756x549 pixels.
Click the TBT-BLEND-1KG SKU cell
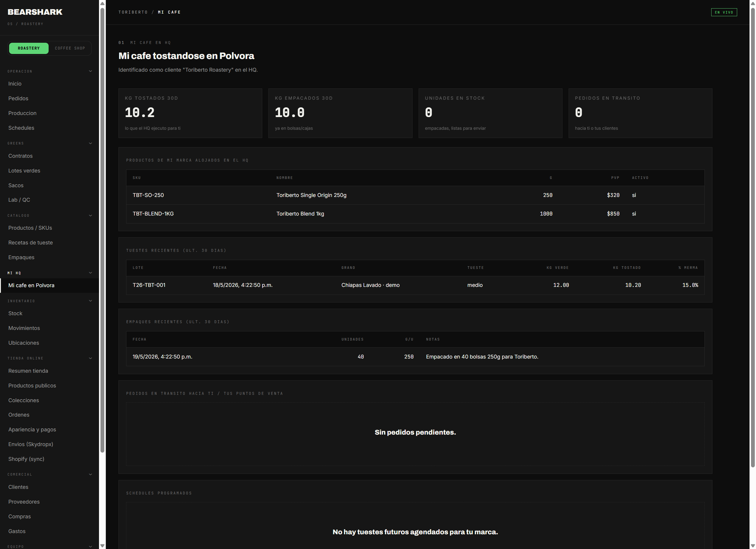point(153,214)
